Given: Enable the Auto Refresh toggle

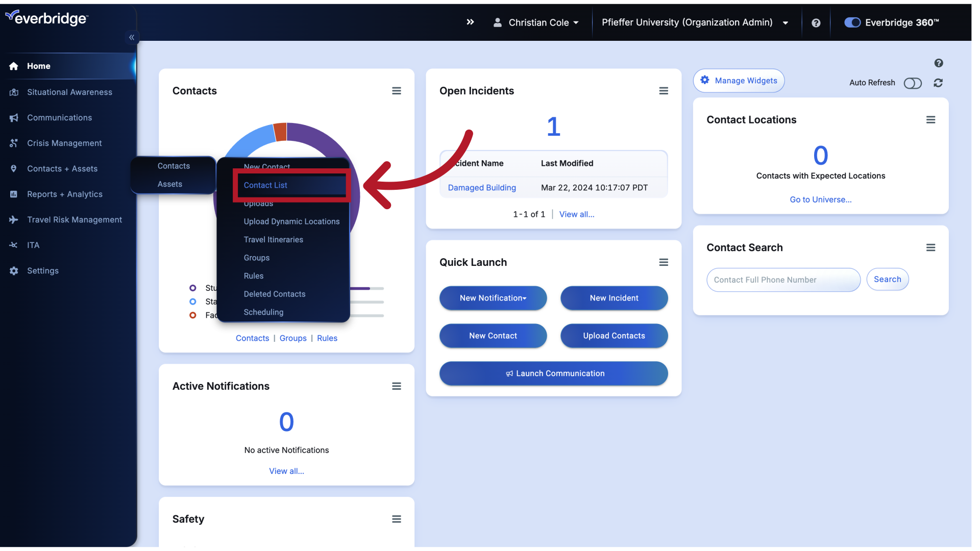Looking at the screenshot, I should 912,83.
